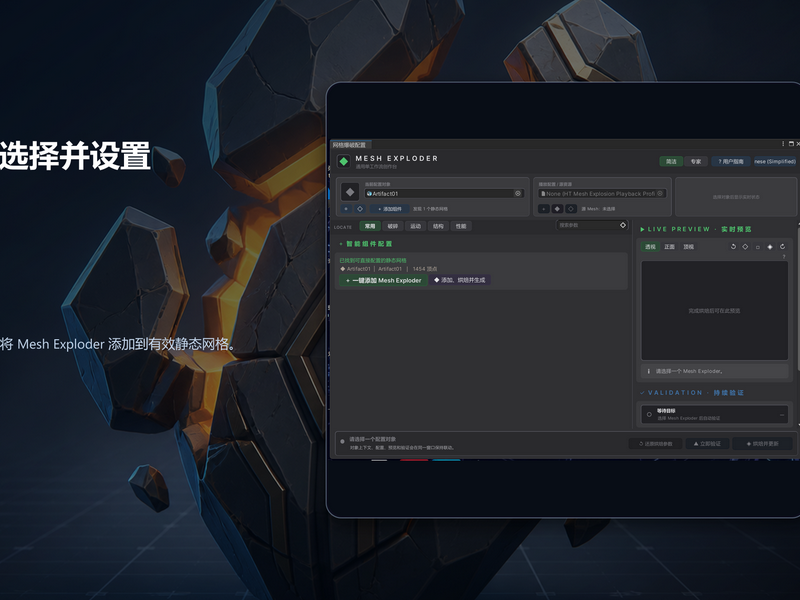
Task: Click the target locate icon under Artifact01 field
Action: 360,209
